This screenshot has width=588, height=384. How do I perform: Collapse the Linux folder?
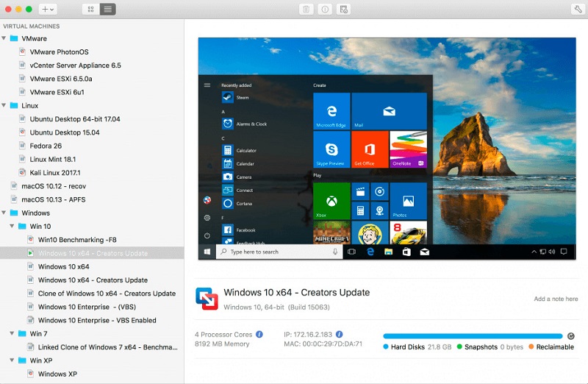pos(4,105)
